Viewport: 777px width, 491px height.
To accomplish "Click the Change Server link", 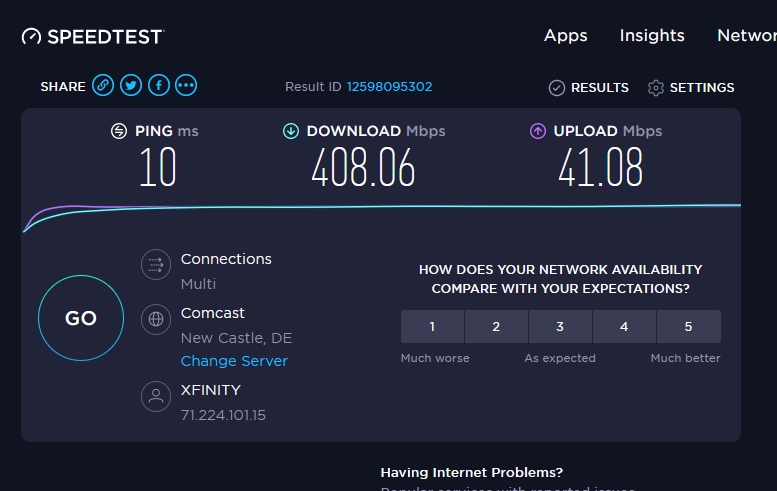I will [x=234, y=361].
